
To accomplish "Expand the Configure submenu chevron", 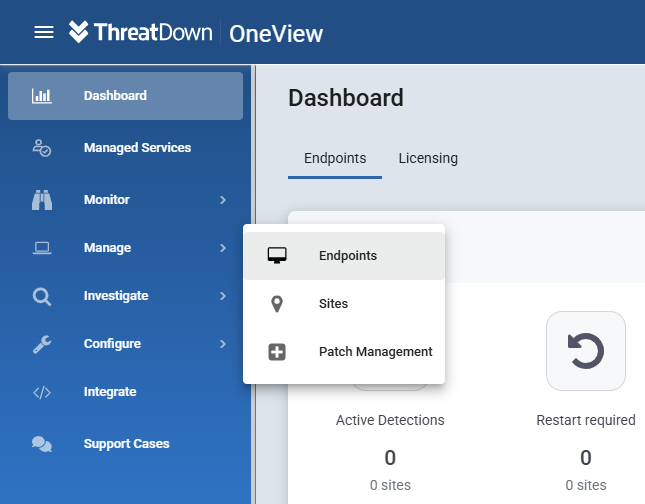I will 223,344.
